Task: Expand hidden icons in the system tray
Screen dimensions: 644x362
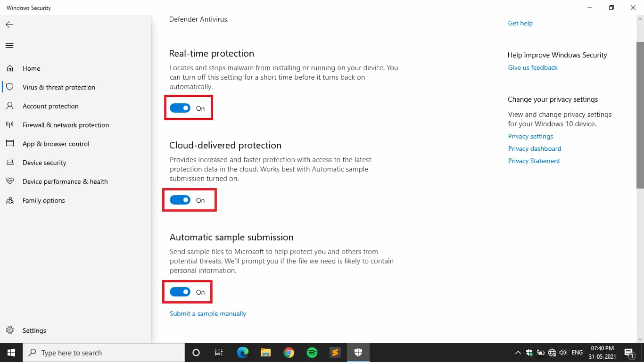Action: pos(517,352)
